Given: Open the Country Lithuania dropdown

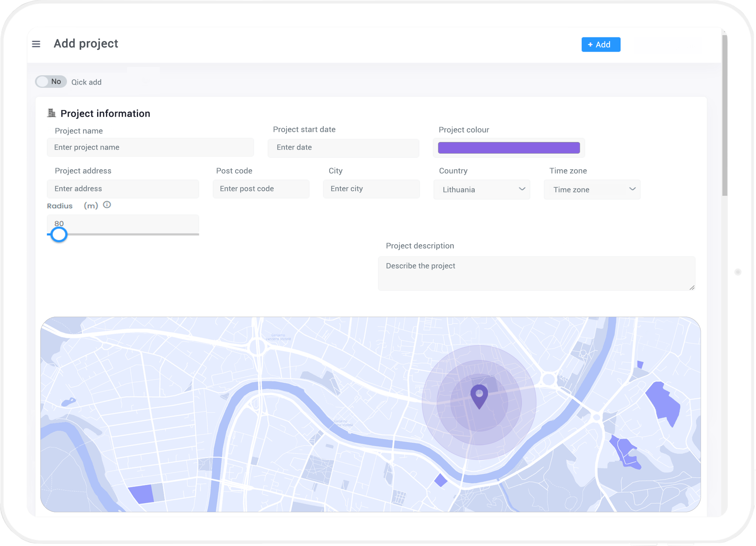Looking at the screenshot, I should coord(476,190).
